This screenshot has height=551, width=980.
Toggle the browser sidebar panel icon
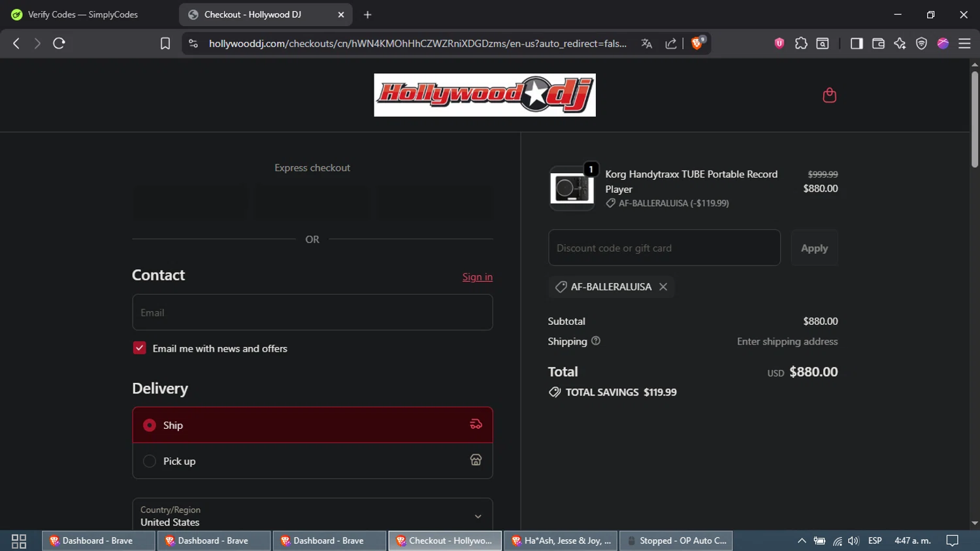[857, 43]
